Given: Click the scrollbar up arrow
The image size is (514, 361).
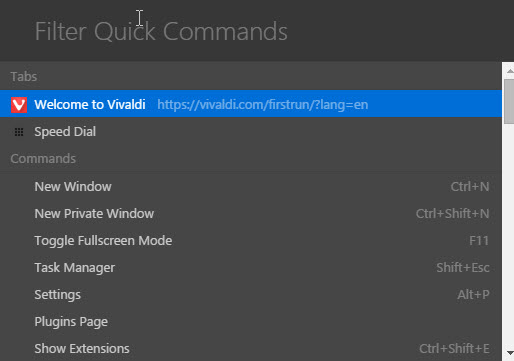Looking at the screenshot, I should click(x=510, y=71).
